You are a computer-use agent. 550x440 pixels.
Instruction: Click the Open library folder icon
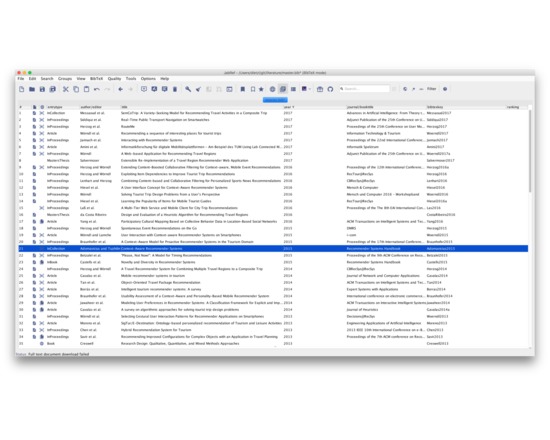[x=32, y=89]
